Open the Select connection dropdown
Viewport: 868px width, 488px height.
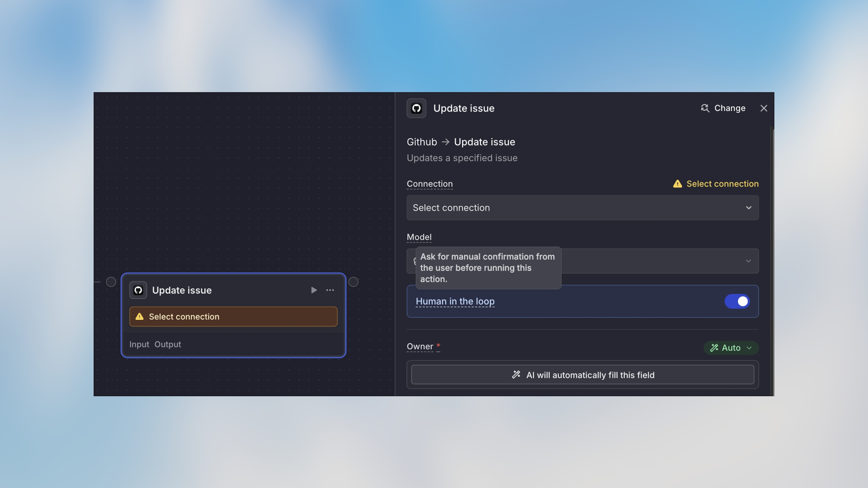(x=582, y=208)
